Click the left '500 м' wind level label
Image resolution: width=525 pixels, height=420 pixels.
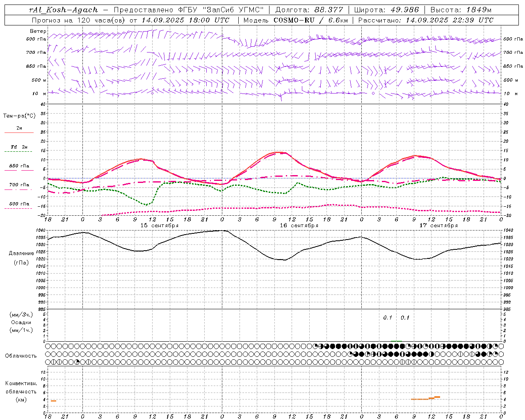(37, 80)
